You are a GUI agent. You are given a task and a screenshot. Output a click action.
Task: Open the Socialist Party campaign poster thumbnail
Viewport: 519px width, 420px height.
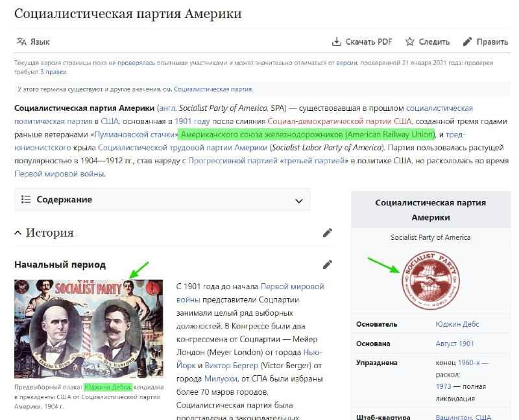click(x=89, y=329)
